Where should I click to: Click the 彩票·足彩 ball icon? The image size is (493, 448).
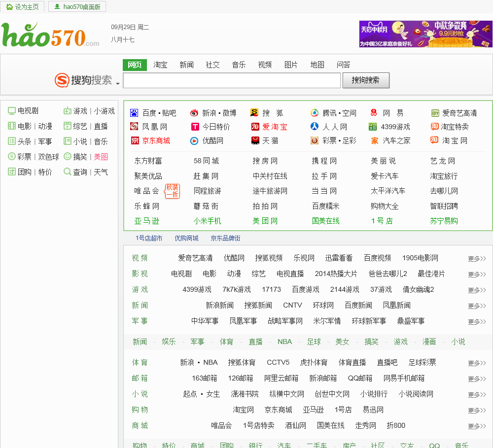pos(315,140)
